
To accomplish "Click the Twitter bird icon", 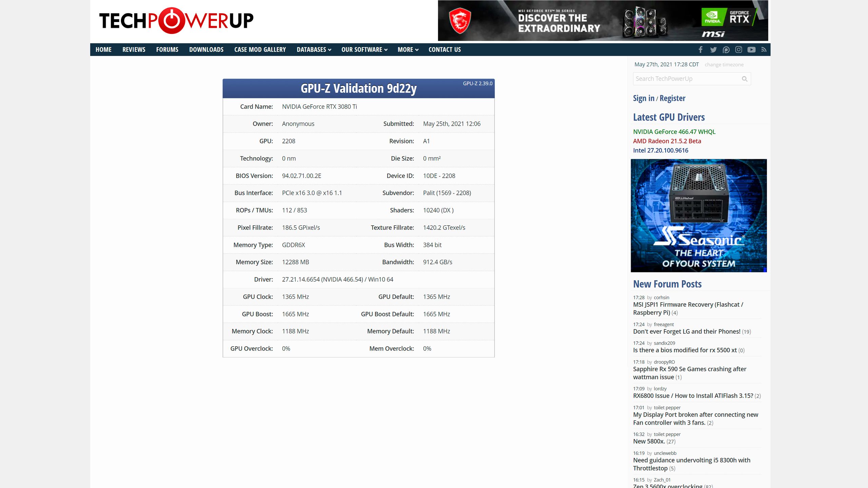I will 713,50.
